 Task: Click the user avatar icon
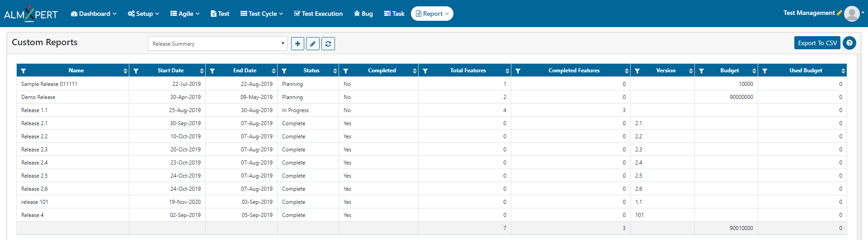point(852,14)
